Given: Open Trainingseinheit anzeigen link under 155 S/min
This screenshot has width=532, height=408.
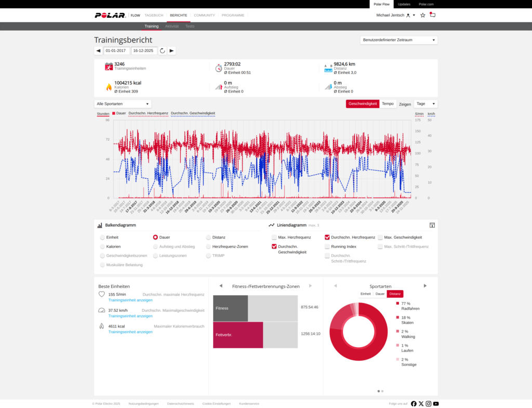Looking at the screenshot, I should tap(130, 300).
